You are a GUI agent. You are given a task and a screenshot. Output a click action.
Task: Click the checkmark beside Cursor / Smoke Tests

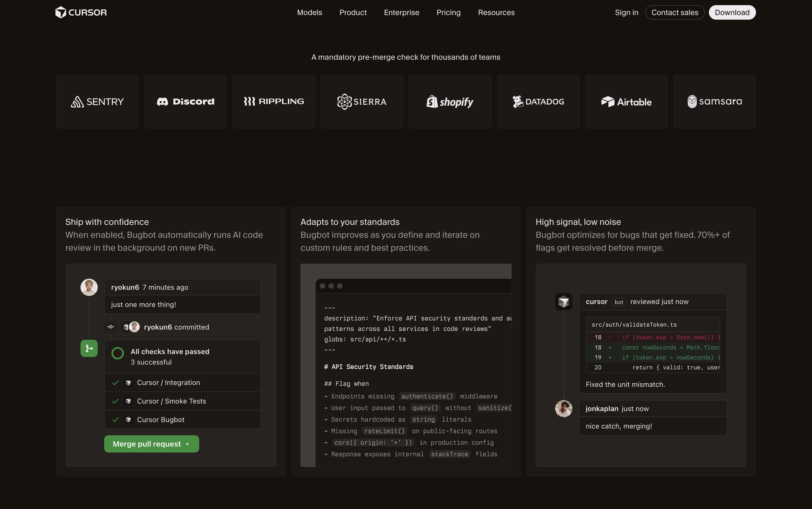click(115, 401)
